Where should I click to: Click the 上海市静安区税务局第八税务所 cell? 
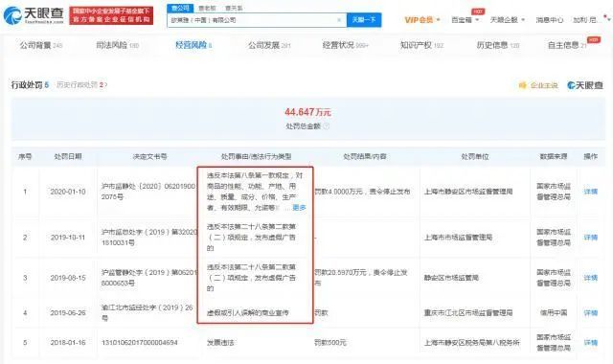tap(472, 343)
